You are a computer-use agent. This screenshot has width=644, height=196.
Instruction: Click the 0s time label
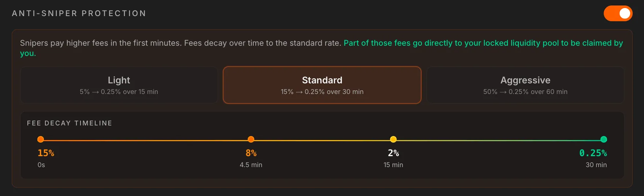click(x=41, y=165)
